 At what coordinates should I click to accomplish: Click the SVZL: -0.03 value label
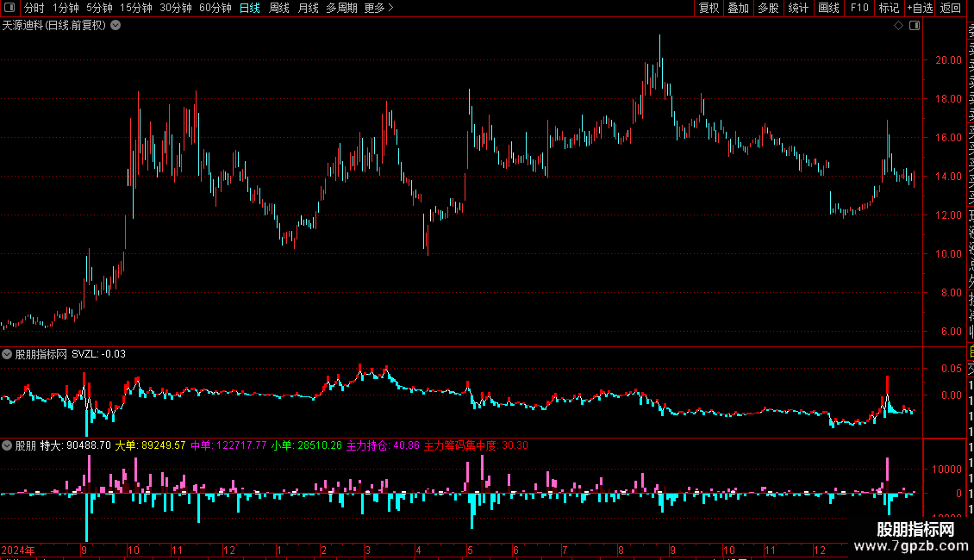(98, 354)
